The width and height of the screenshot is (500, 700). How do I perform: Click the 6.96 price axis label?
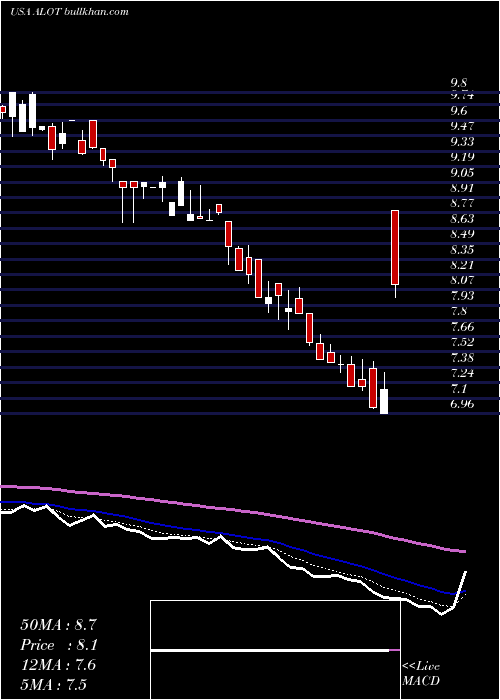coord(462,404)
